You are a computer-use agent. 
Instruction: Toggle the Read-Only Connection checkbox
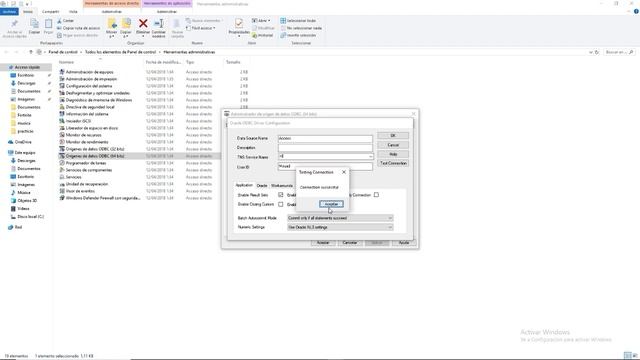pyautogui.click(x=376, y=195)
